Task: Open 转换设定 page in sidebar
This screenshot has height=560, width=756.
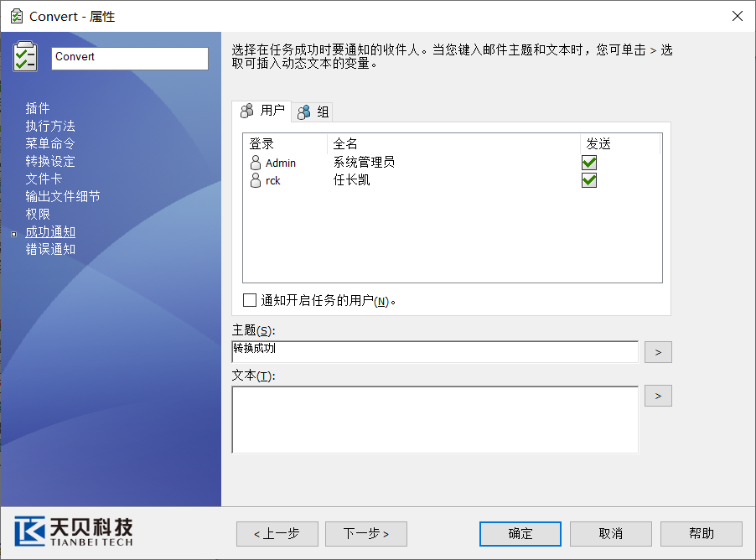Action: click(x=50, y=161)
